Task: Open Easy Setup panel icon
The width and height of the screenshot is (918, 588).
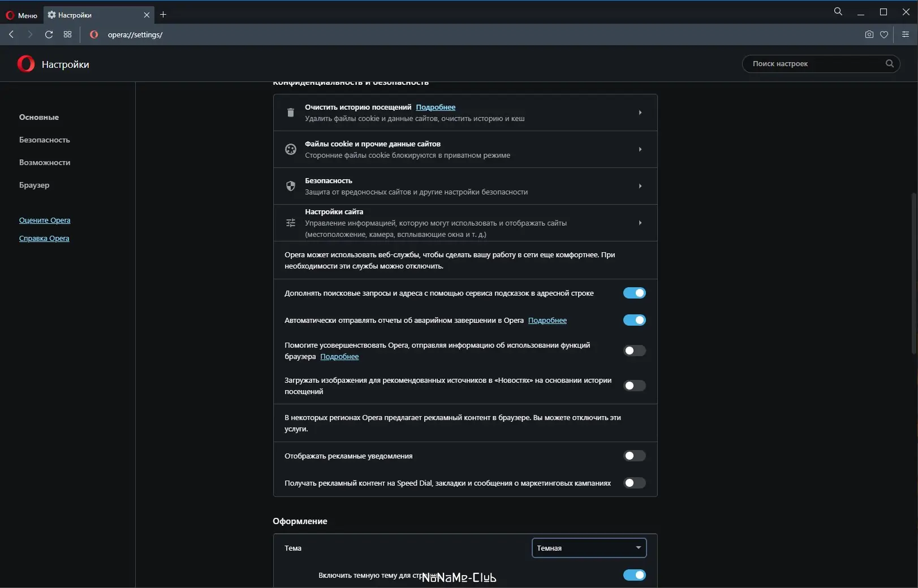Action: tap(905, 34)
